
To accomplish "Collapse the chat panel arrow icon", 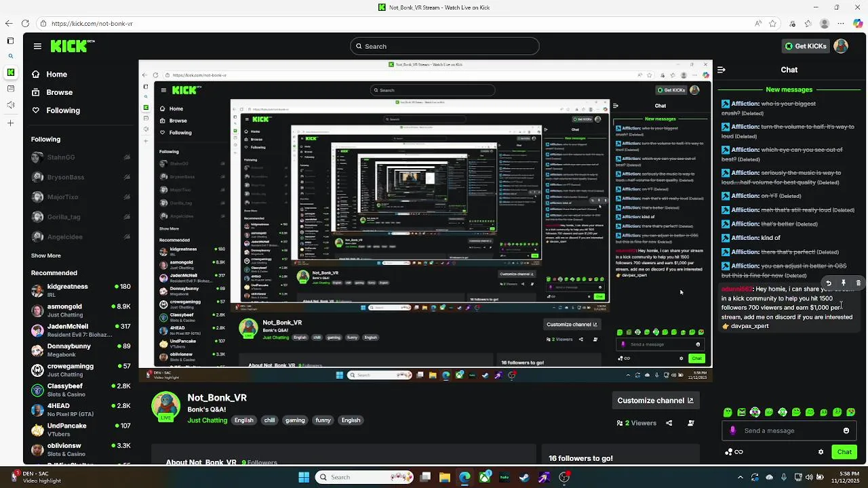I will pyautogui.click(x=722, y=70).
